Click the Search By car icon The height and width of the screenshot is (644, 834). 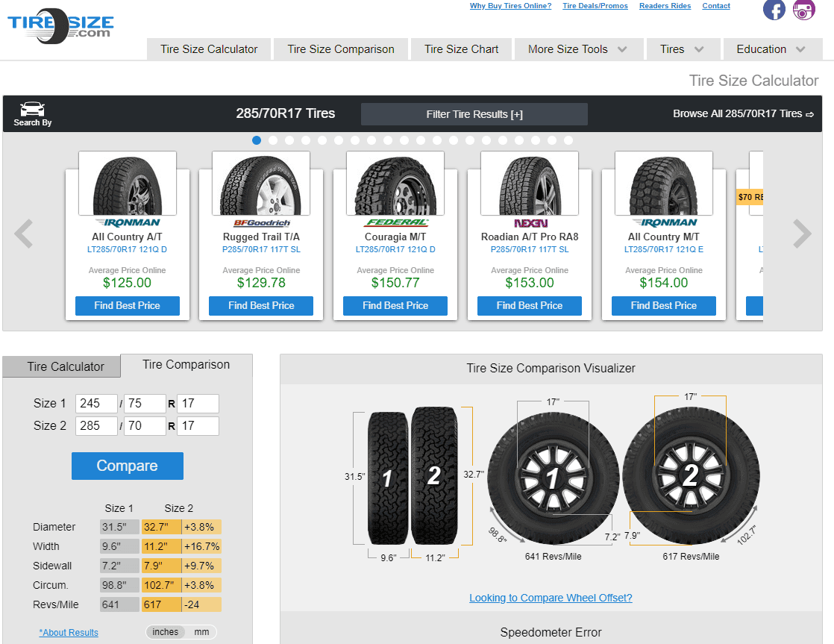[x=32, y=114]
